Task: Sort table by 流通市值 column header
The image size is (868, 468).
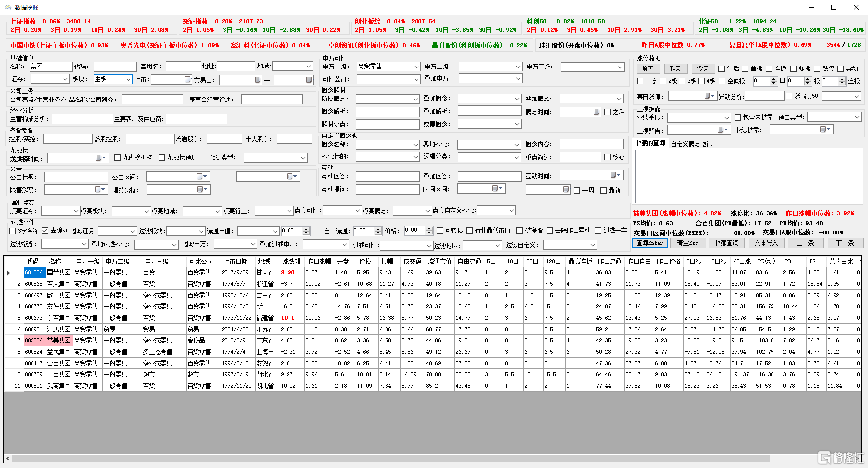Action: [440, 261]
